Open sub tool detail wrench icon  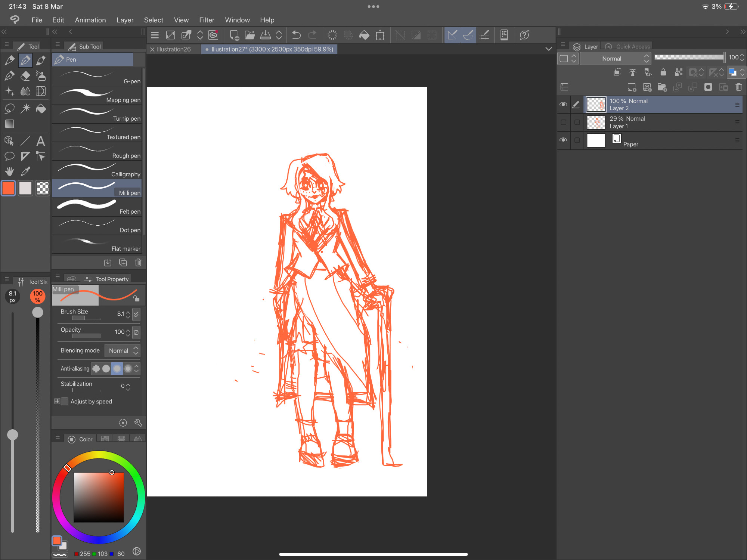[x=138, y=423]
